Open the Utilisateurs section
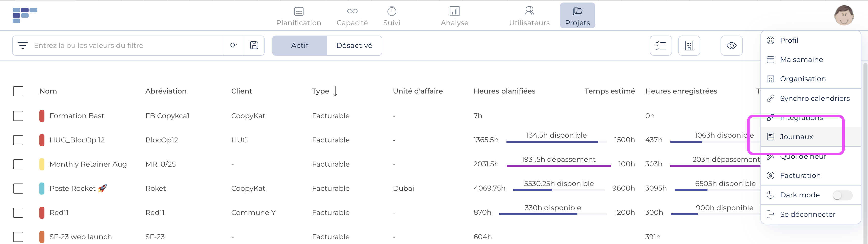 [529, 16]
